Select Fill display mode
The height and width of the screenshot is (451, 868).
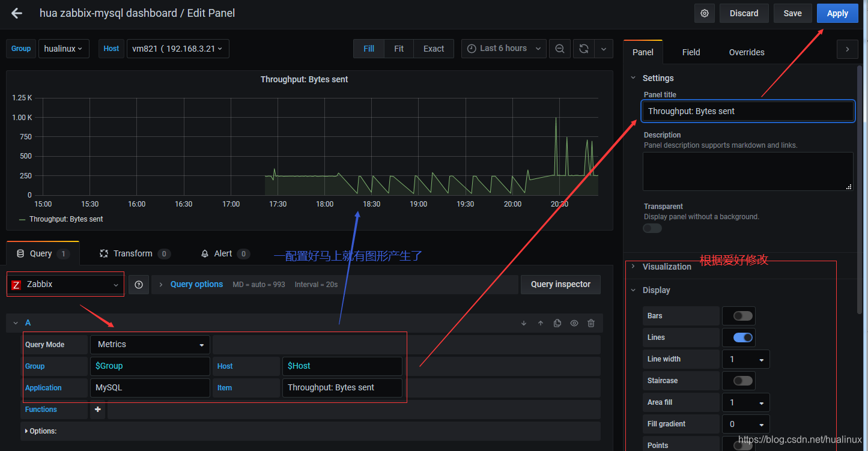pyautogui.click(x=369, y=49)
